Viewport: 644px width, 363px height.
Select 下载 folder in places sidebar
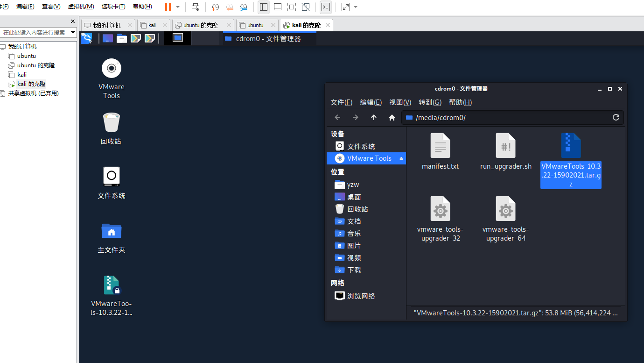point(354,270)
